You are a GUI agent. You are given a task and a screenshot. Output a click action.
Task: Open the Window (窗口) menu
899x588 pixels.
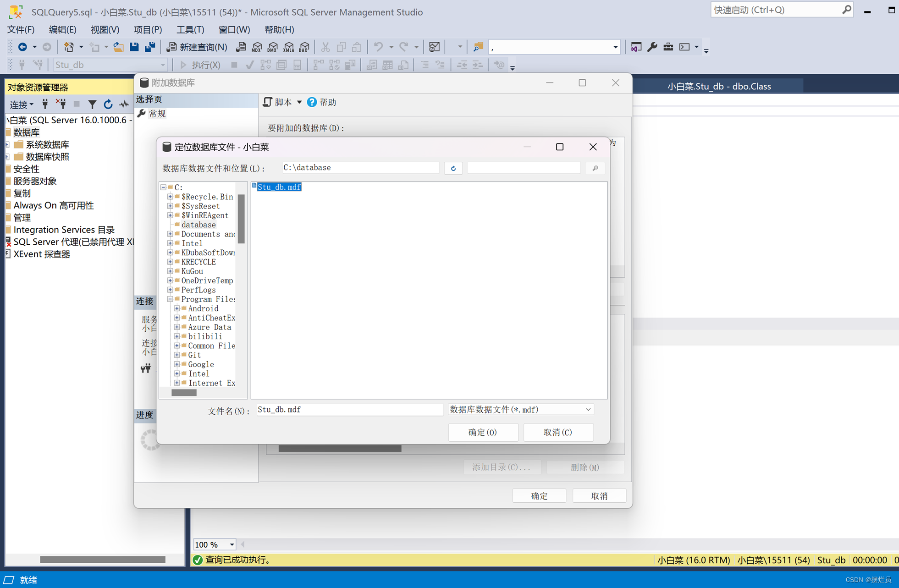pos(234,30)
